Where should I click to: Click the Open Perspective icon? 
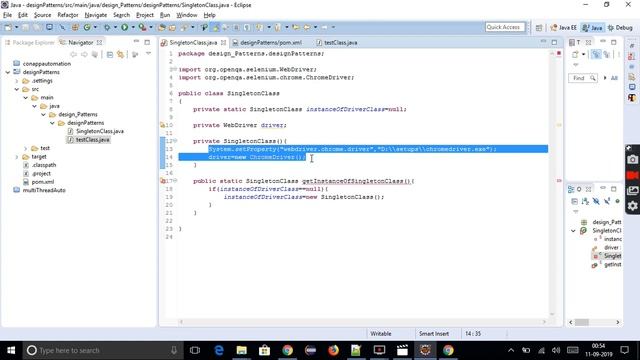(539, 27)
